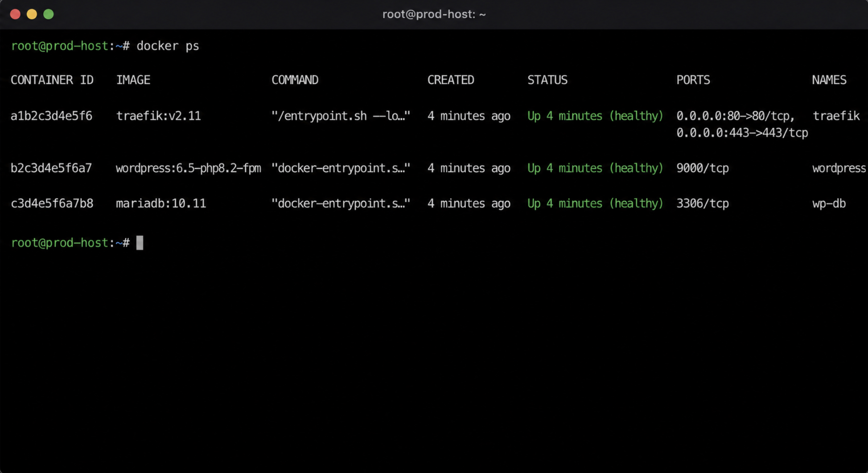Image resolution: width=868 pixels, height=473 pixels.
Task: Click the CONTAINER ID column header
Action: (52, 80)
